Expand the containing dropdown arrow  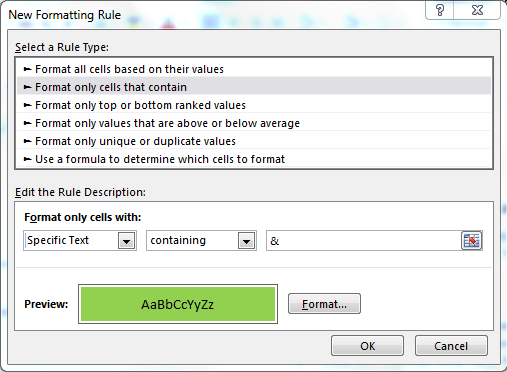tap(246, 241)
